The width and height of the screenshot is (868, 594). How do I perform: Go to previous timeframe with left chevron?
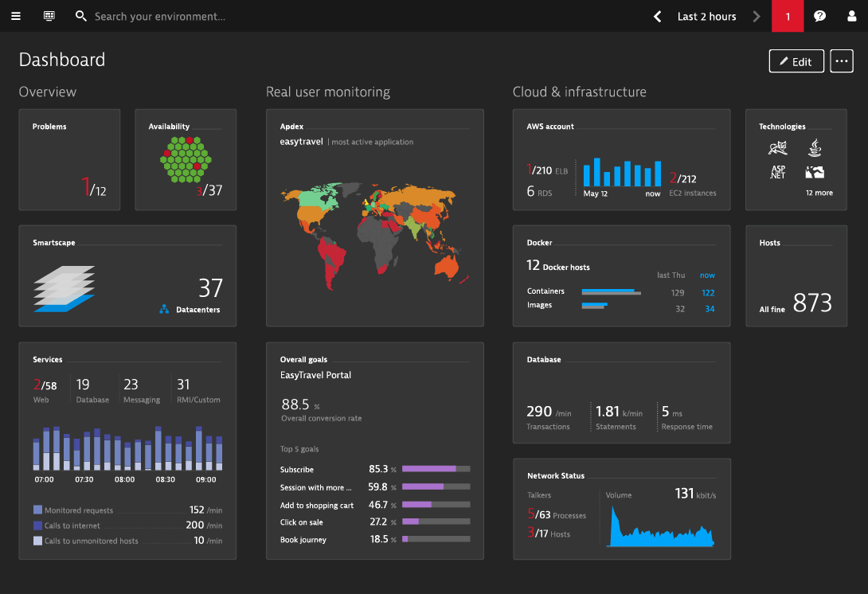pyautogui.click(x=658, y=16)
